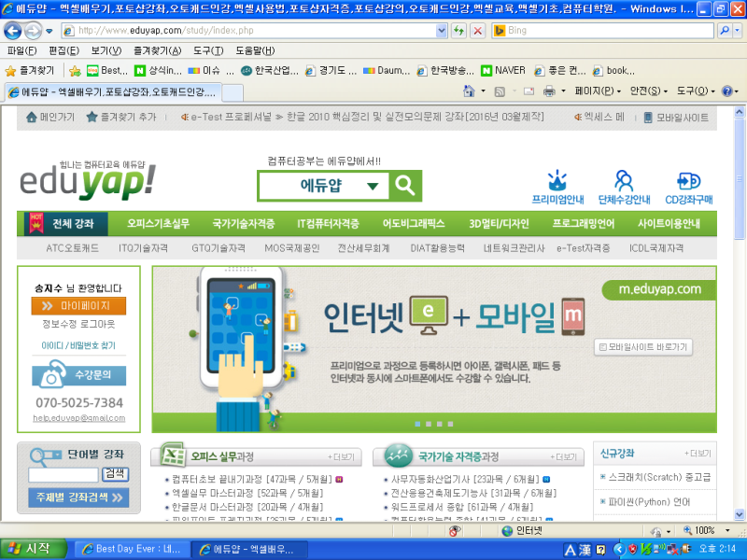Viewport: 747px width, 560px height.
Task: Click the Read mail icon
Action: [529, 91]
